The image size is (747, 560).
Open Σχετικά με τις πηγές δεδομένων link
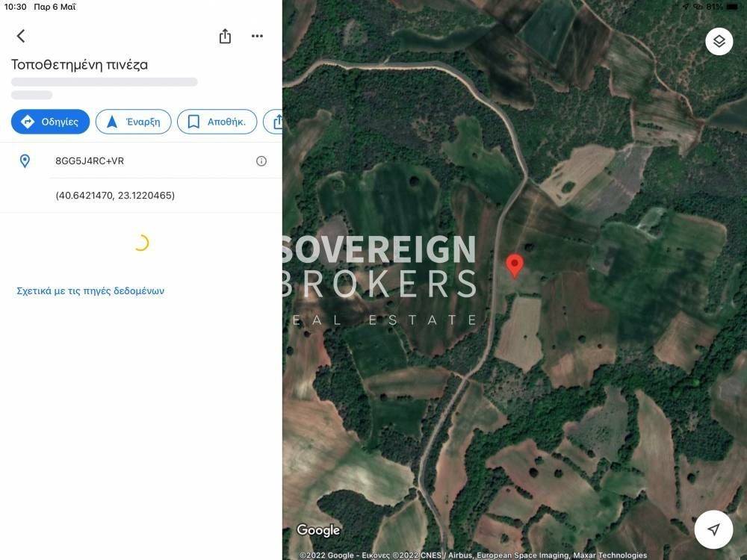(90, 291)
